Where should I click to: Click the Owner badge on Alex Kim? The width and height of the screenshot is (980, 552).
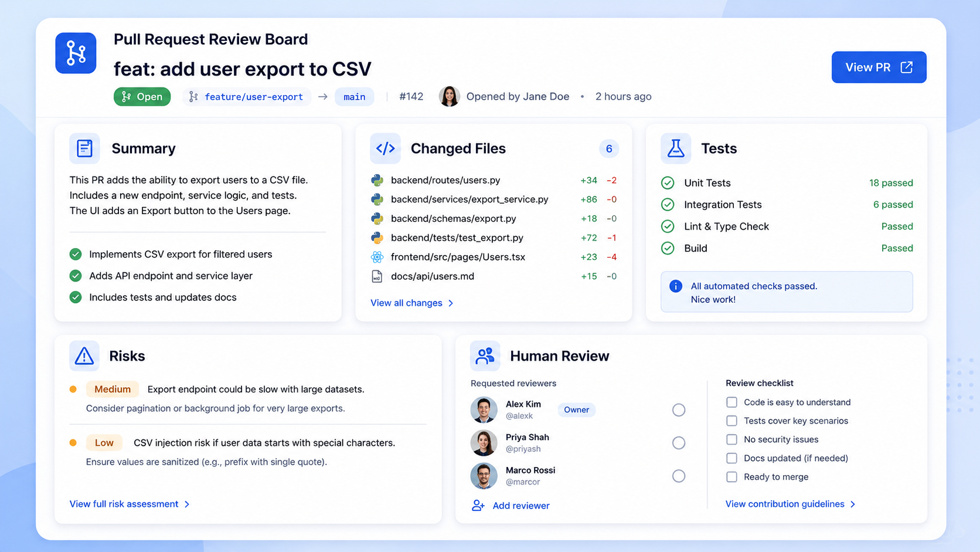(576, 410)
